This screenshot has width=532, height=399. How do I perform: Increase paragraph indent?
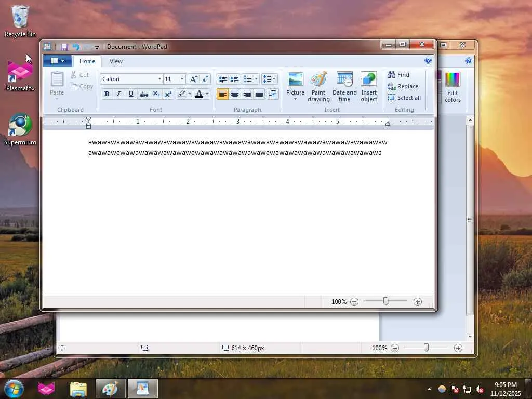point(235,79)
